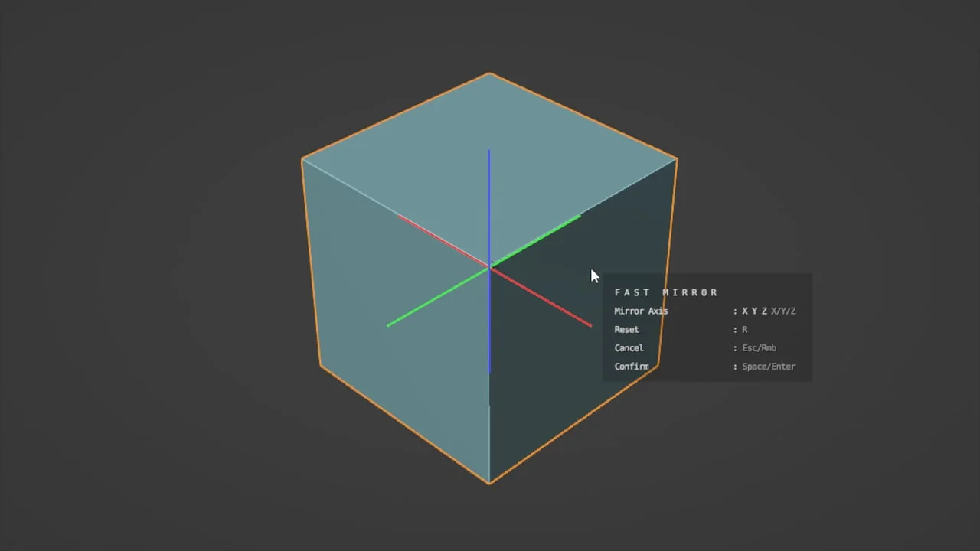Click Cancel in the Fast Mirror panel
Image resolution: width=980 pixels, height=551 pixels.
tap(629, 347)
